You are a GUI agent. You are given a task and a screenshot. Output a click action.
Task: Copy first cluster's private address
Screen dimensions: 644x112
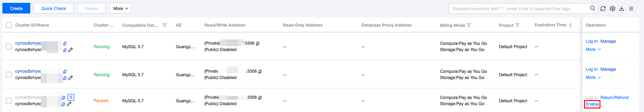coord(258,43)
